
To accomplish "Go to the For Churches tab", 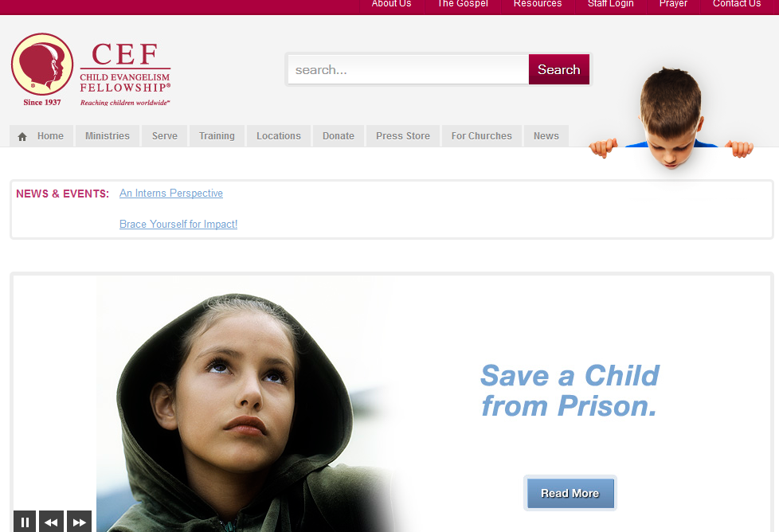I will pyautogui.click(x=481, y=136).
